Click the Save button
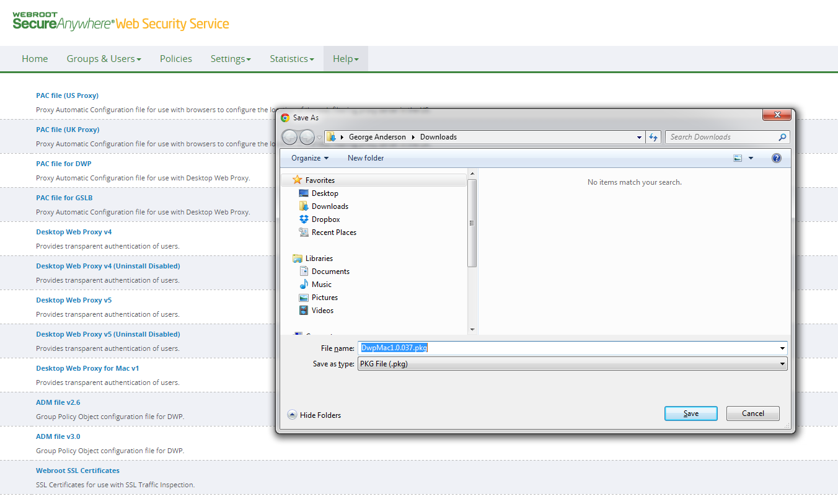 point(691,413)
